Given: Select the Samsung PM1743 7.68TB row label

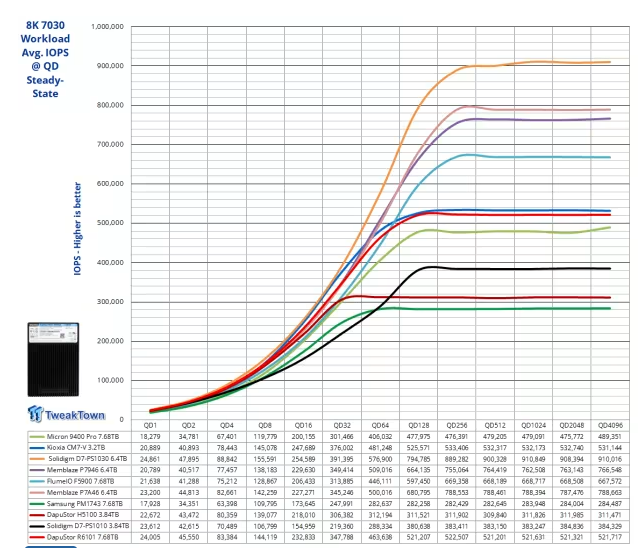Looking at the screenshot, I should pyautogui.click(x=84, y=504).
